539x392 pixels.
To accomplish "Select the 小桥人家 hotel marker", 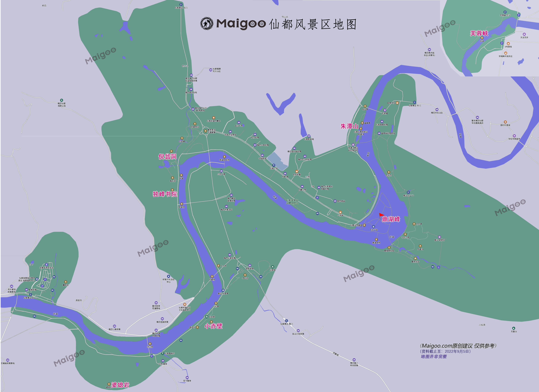I will click(221, 171).
